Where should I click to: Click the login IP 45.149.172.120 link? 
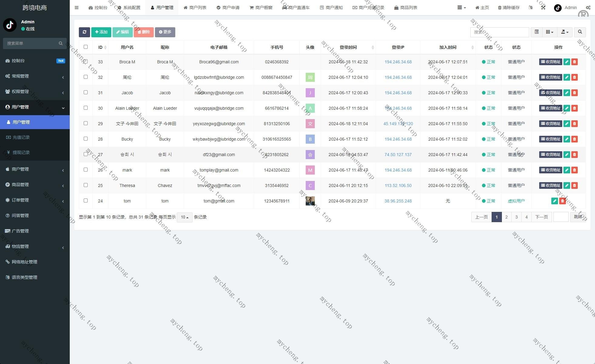398,124
